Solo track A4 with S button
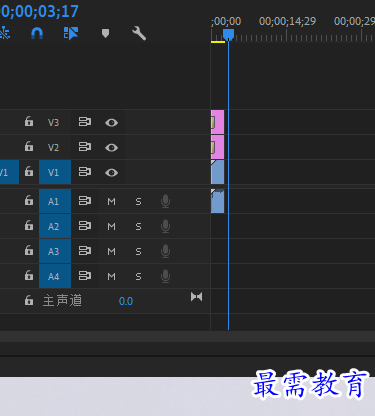Viewport: 375px width, 416px height. pos(138,276)
